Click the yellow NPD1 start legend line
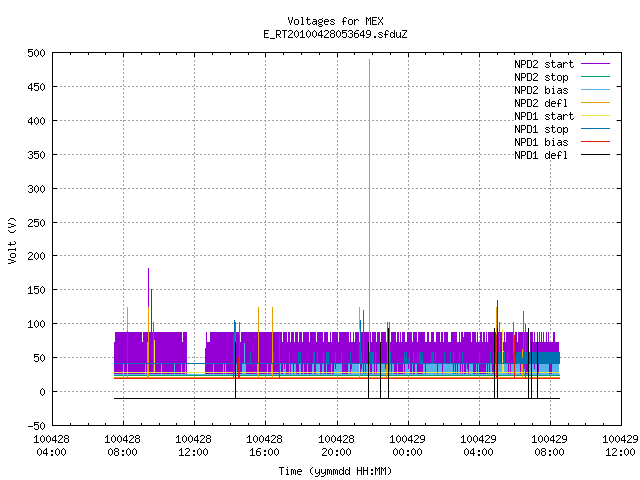 [x=596, y=116]
